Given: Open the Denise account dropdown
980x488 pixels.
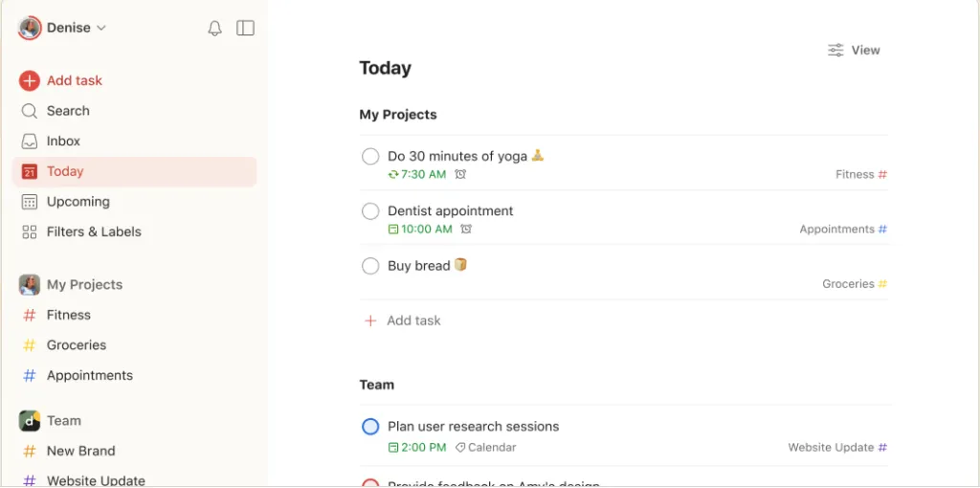Looking at the screenshot, I should coord(62,28).
